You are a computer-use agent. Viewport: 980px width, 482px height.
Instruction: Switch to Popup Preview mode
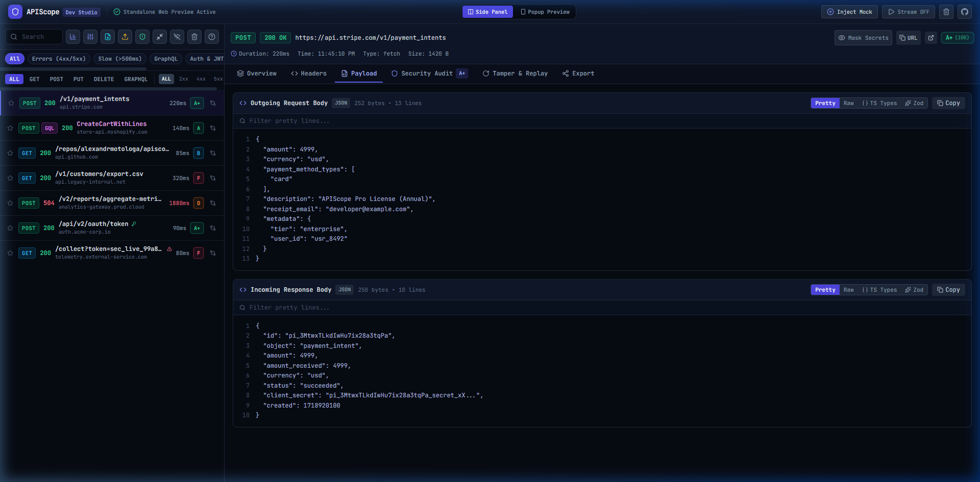point(545,12)
